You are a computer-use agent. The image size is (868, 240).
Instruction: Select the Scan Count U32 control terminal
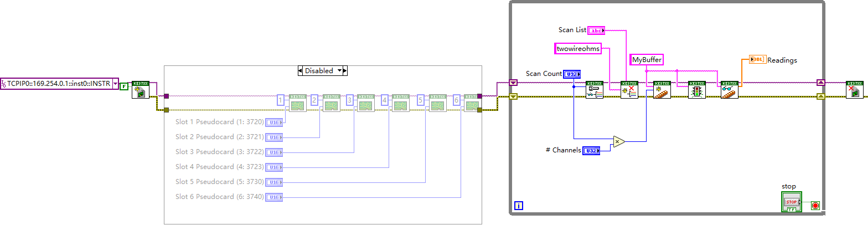click(x=571, y=74)
